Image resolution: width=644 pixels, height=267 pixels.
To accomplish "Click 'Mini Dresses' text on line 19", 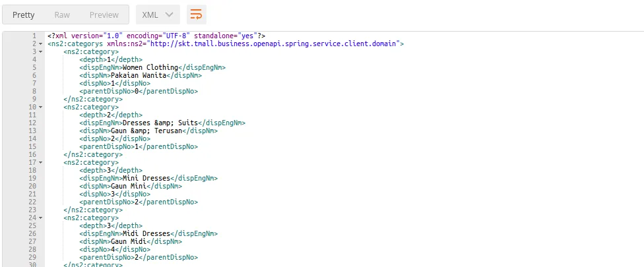I will 146,178.
